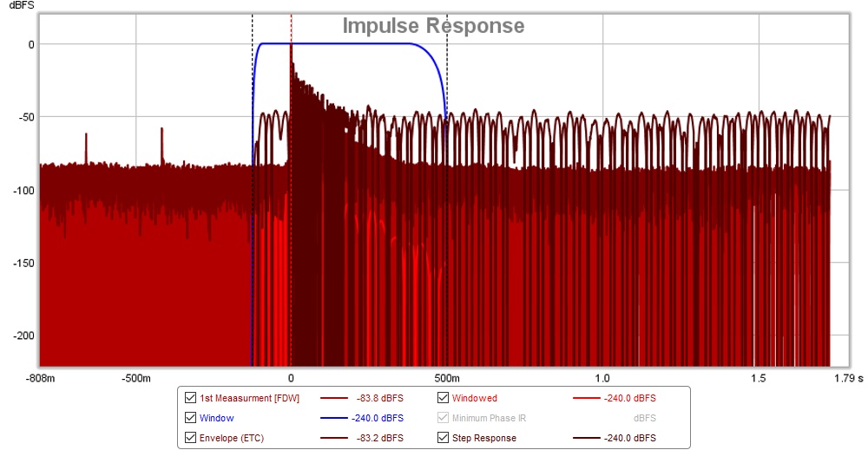Click the -808m time axis label
The image size is (868, 450).
click(41, 378)
